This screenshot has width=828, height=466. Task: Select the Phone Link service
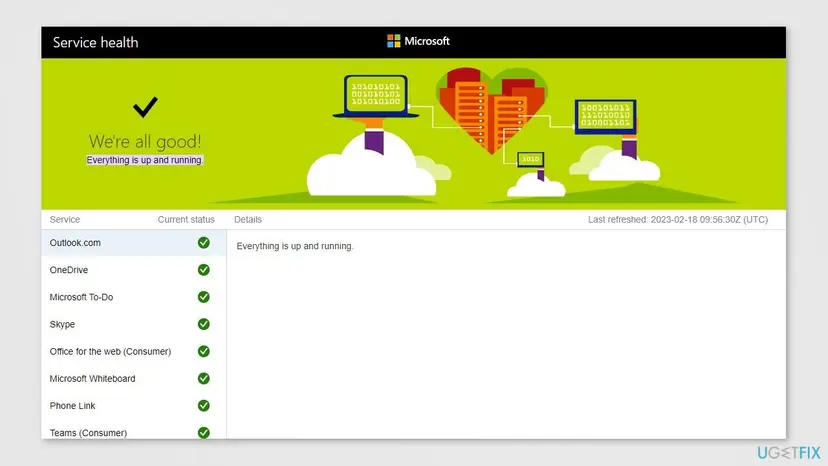[x=134, y=406]
